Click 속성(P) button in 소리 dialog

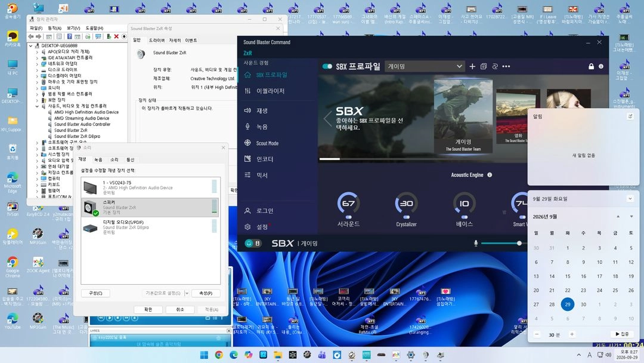(x=206, y=293)
